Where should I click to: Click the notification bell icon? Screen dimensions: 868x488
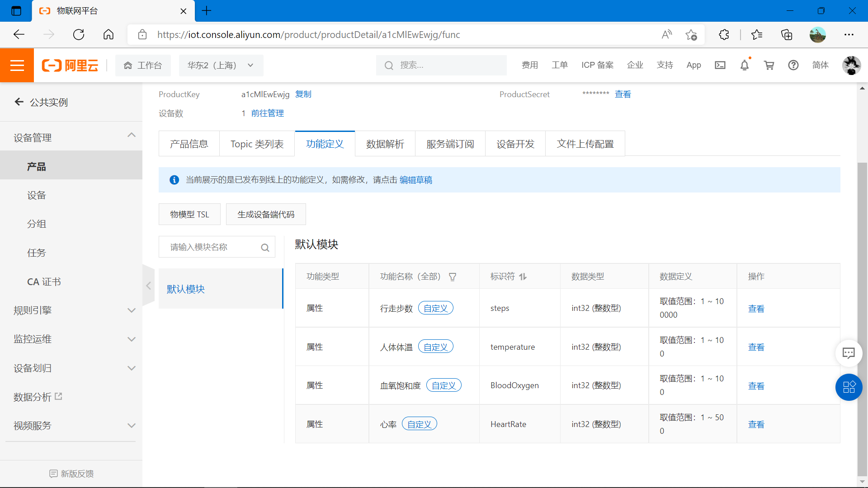(744, 66)
